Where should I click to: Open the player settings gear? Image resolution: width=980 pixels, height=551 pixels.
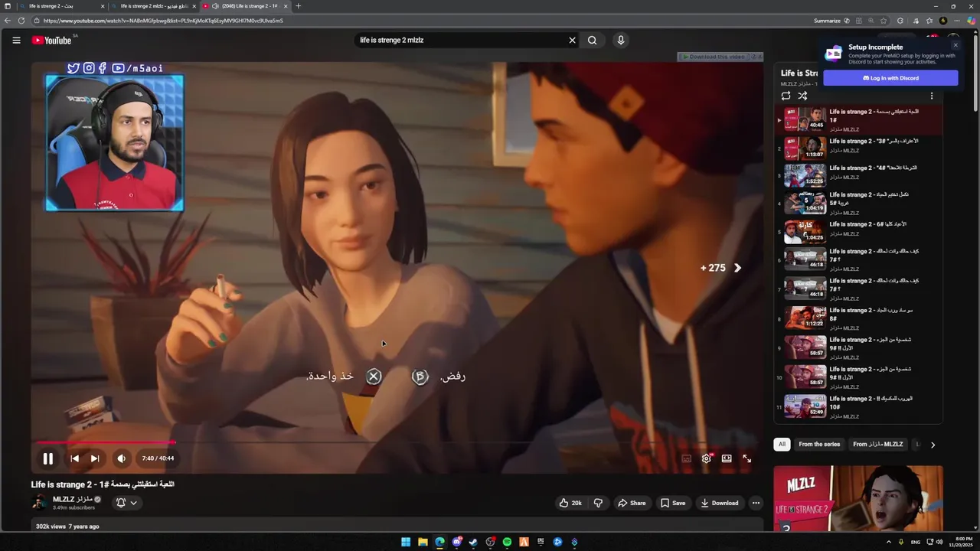point(707,458)
